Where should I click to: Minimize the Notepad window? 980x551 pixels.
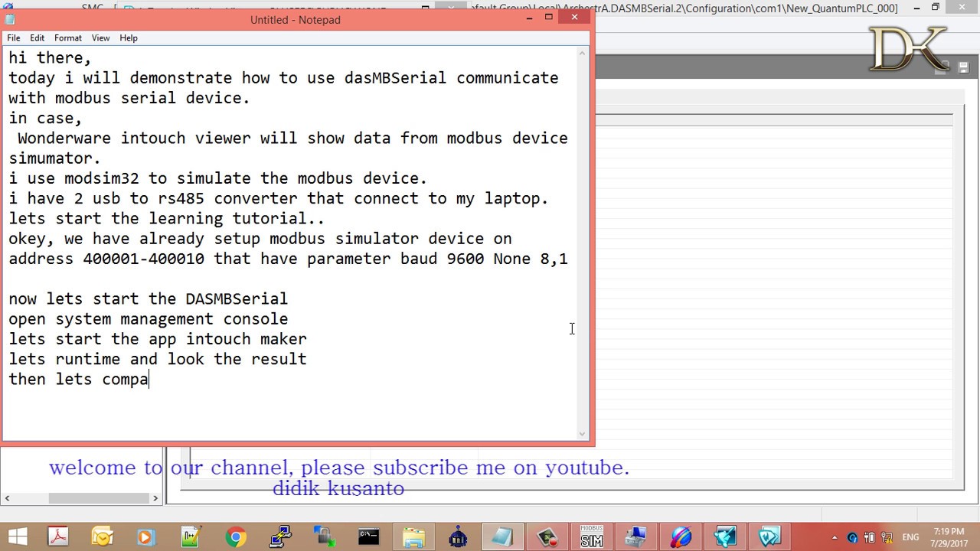tap(528, 18)
